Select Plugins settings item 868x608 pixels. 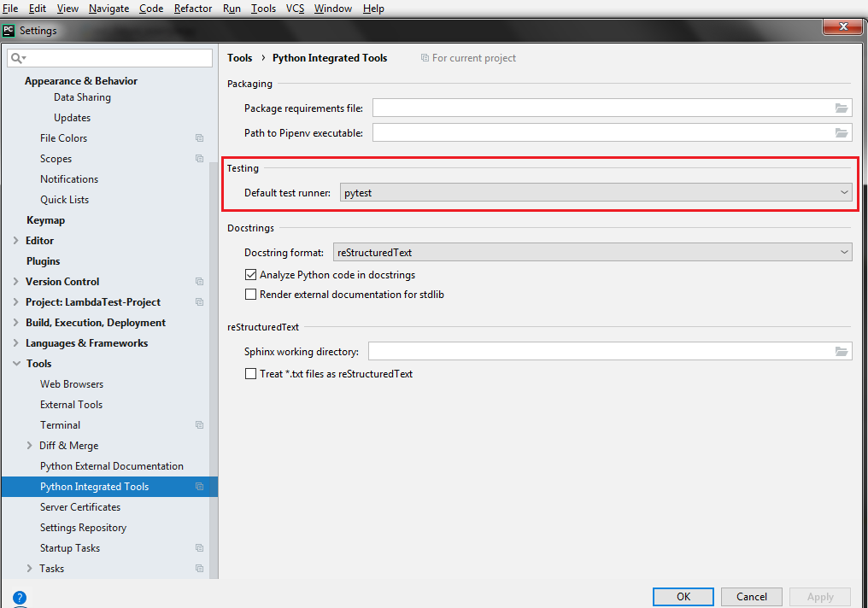[43, 261]
